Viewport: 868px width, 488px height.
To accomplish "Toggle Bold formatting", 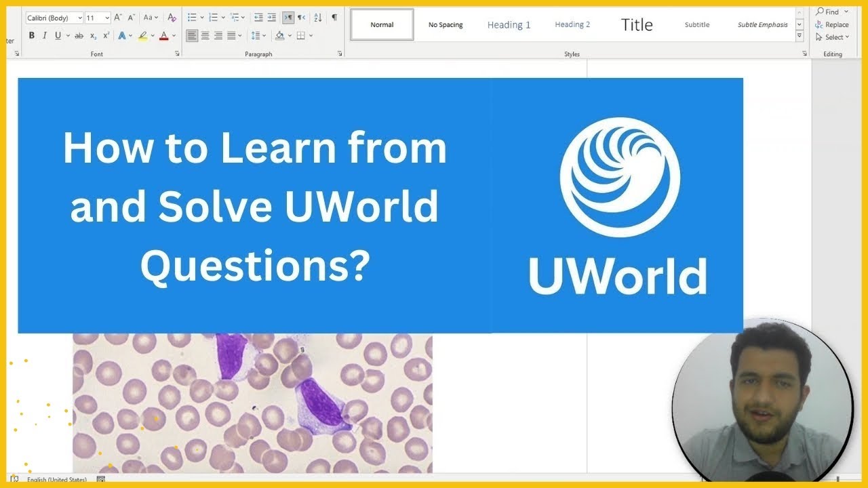I will click(31, 35).
